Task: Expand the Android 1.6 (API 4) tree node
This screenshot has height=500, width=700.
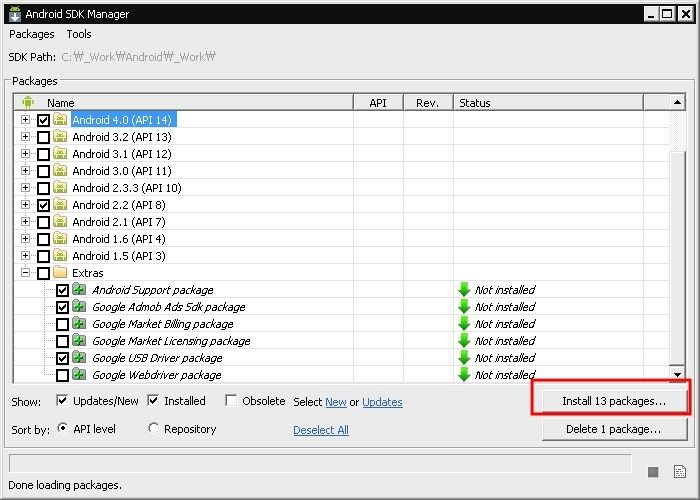Action: [25, 238]
